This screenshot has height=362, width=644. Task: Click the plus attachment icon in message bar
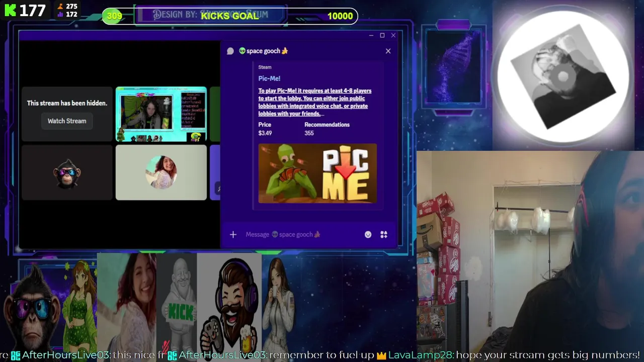233,234
